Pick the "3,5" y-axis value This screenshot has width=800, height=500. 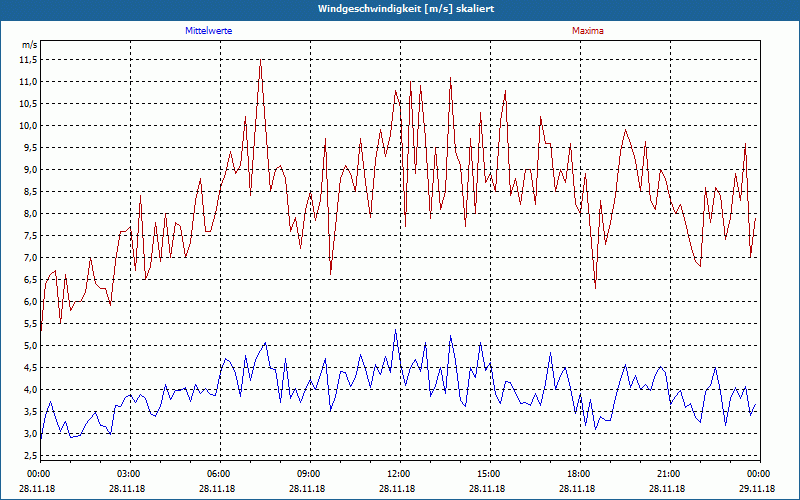coord(31,411)
